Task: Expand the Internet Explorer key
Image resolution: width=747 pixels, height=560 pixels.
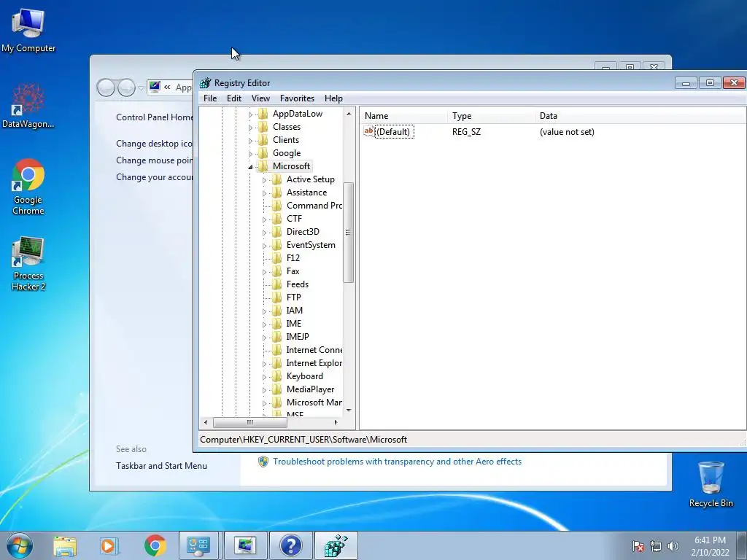Action: click(264, 364)
